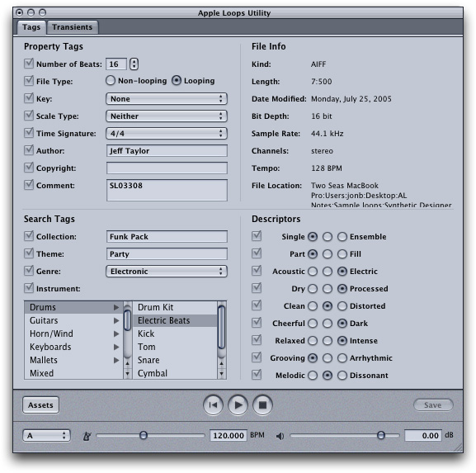This screenshot has width=476, height=473.
Task: Open the Key dropdown showing None
Action: click(167, 99)
